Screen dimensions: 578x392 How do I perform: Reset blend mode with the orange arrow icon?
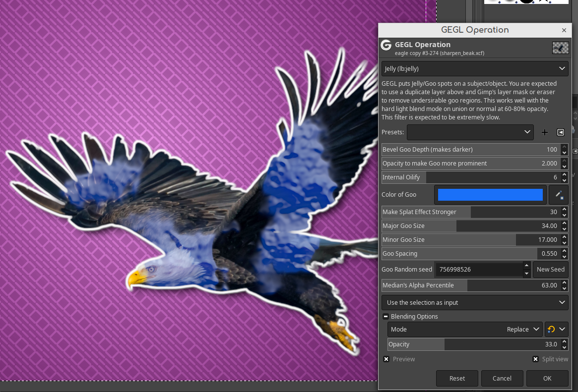point(551,330)
